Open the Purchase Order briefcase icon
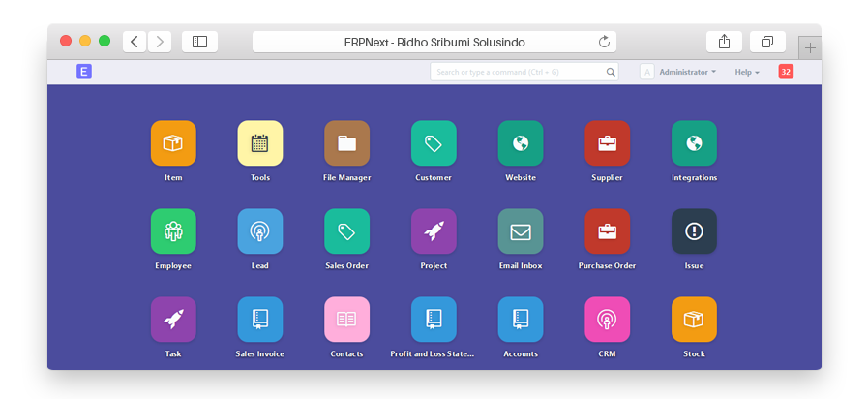Image resolution: width=868 pixels, height=399 pixels. pos(608,231)
